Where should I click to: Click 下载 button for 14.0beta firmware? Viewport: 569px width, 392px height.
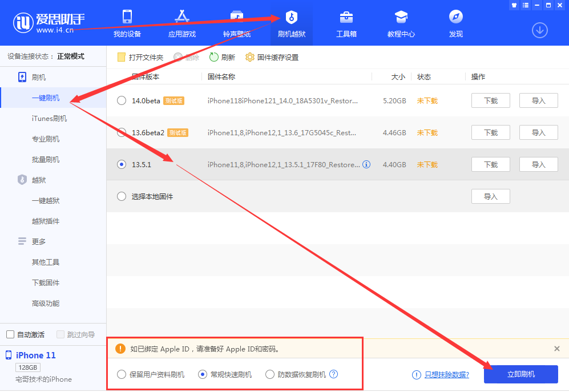(x=491, y=100)
